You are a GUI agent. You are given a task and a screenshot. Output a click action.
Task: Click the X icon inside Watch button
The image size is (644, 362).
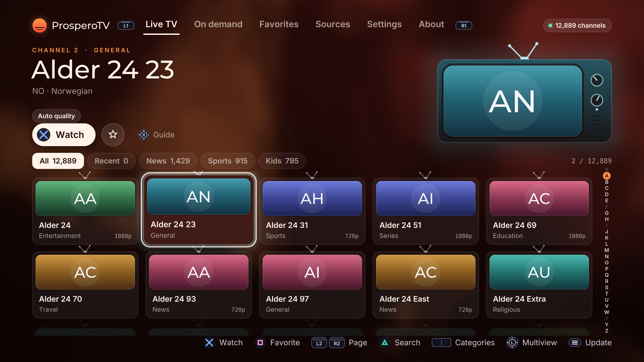(x=44, y=135)
